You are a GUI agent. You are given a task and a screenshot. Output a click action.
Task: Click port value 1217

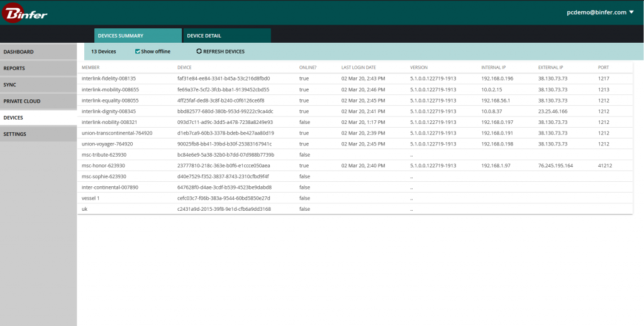coord(604,79)
